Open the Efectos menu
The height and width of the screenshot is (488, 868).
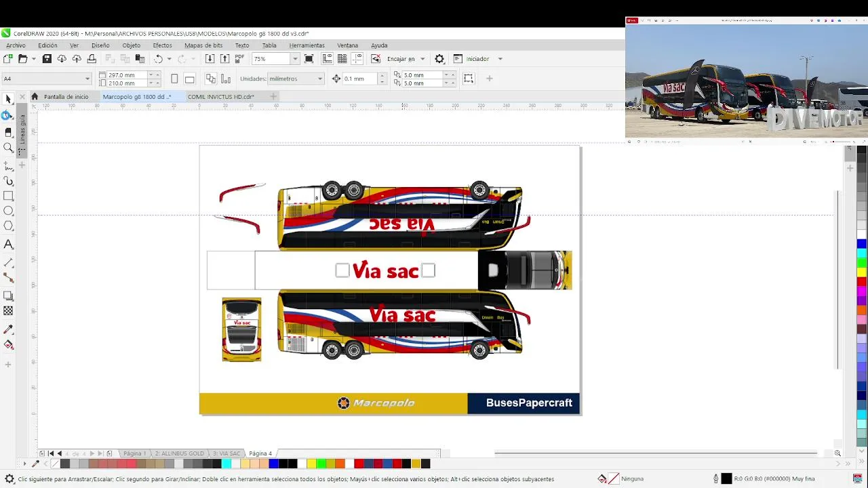click(x=162, y=45)
